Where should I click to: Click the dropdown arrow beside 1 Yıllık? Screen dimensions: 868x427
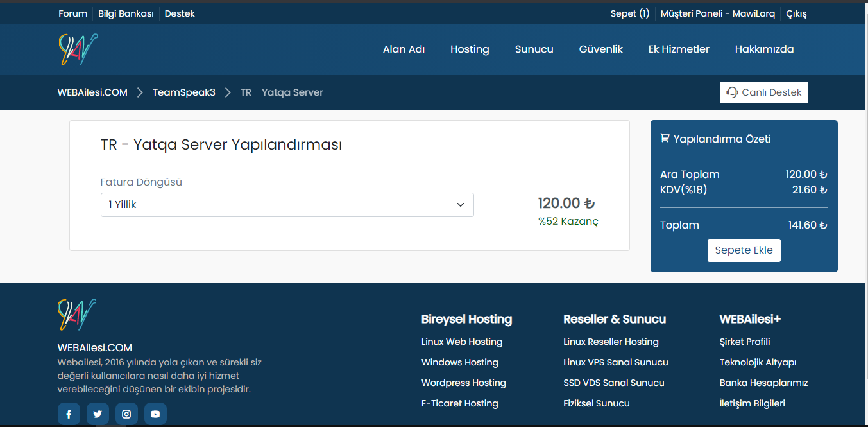coord(460,205)
